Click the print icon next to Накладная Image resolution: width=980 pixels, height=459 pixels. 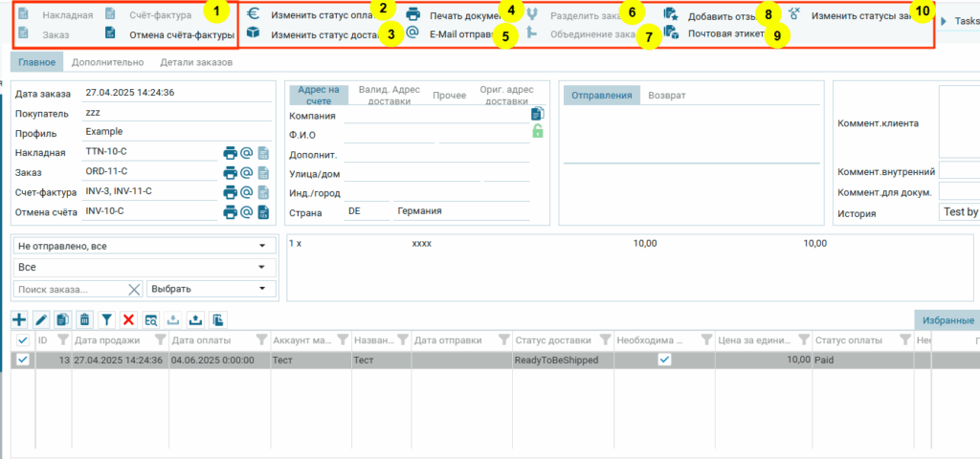coord(230,152)
